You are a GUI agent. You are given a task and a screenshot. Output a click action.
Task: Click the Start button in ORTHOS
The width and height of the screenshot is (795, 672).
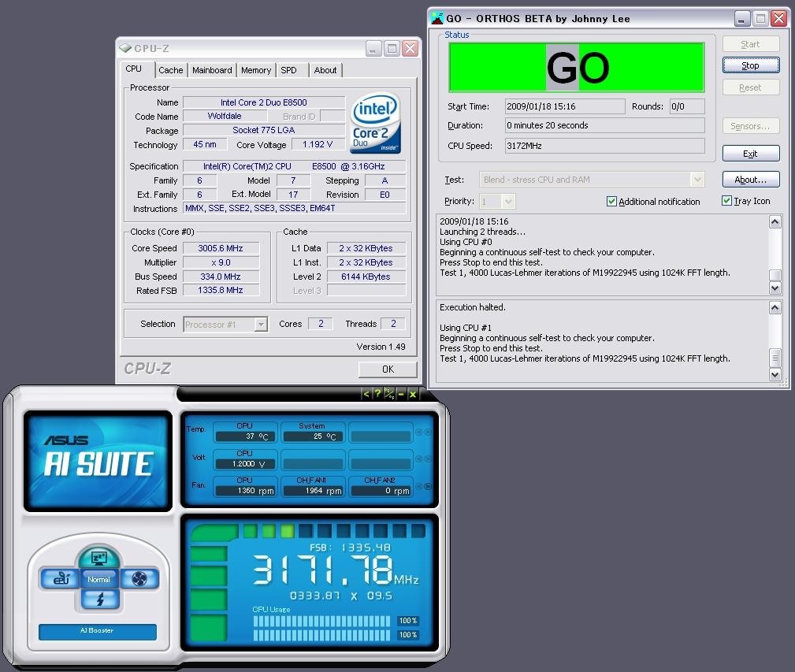pos(750,44)
